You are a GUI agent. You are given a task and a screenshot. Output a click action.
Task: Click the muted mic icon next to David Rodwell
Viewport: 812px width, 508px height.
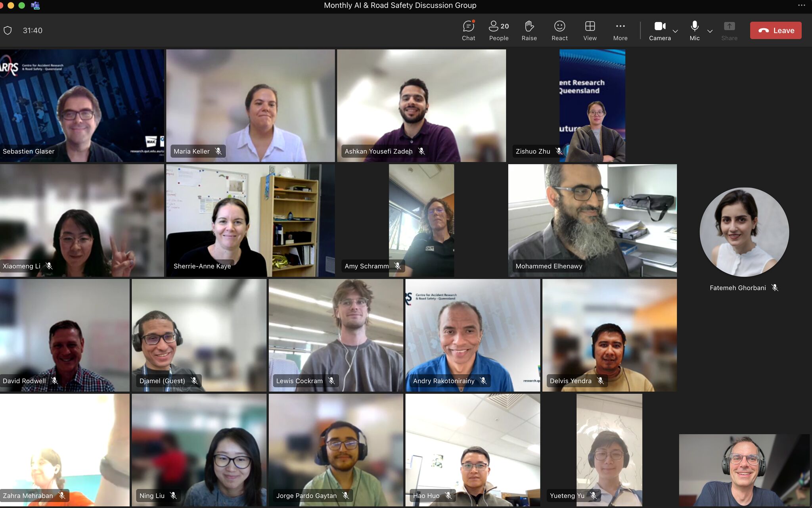(x=55, y=381)
